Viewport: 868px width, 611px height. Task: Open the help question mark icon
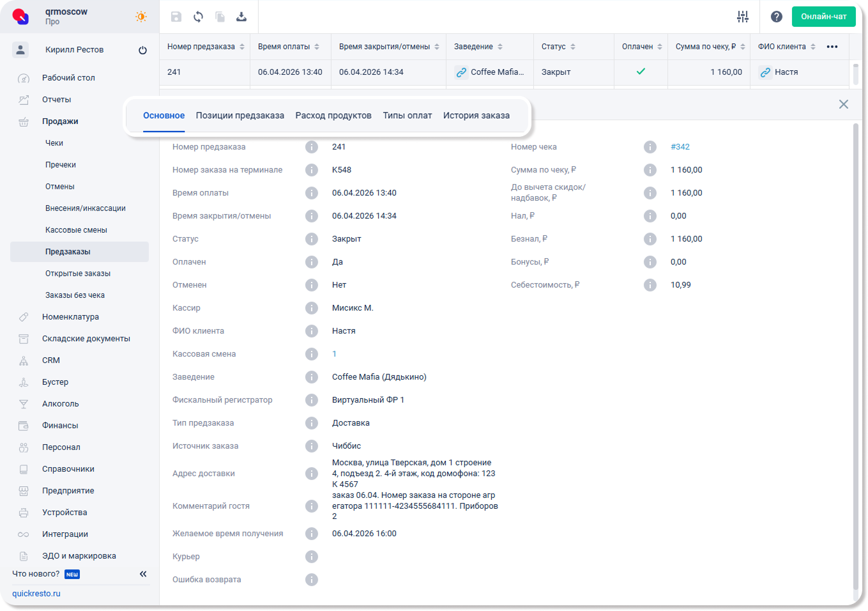click(x=776, y=17)
